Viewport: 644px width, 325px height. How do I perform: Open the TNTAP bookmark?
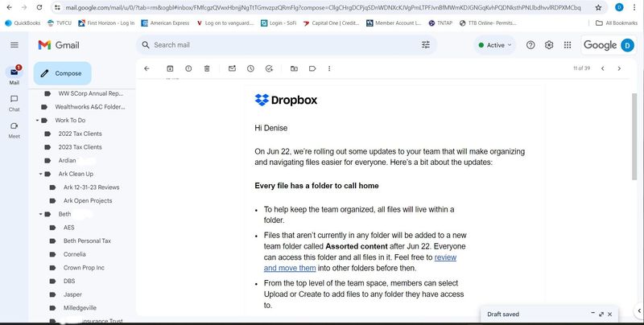pos(440,23)
